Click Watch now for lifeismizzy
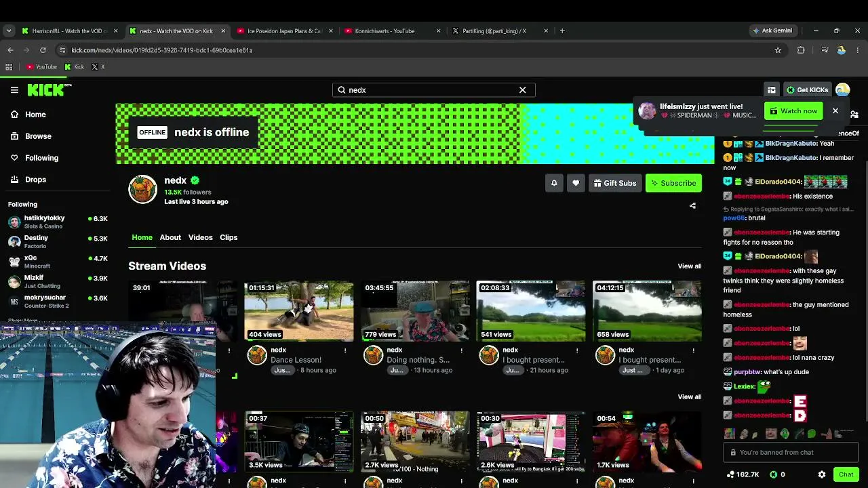Image resolution: width=868 pixels, height=488 pixels. 793,110
